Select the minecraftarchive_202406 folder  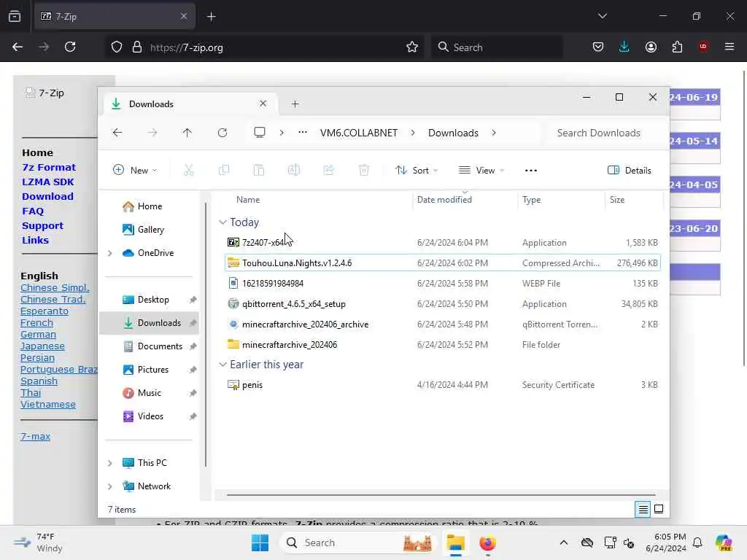442,345
